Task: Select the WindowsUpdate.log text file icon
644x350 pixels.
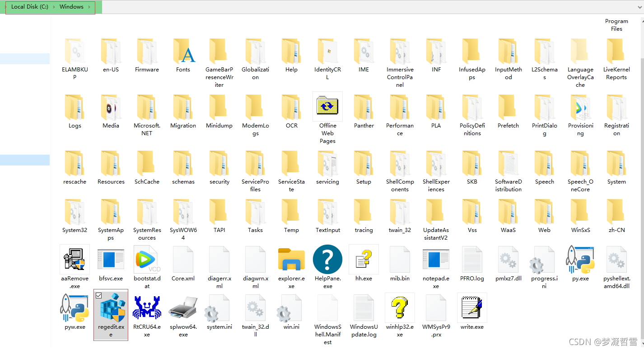Action: point(364,308)
